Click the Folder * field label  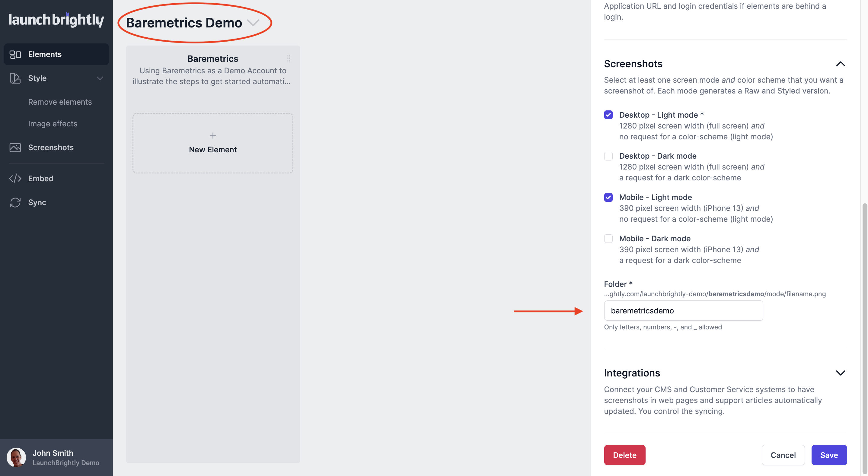click(618, 284)
